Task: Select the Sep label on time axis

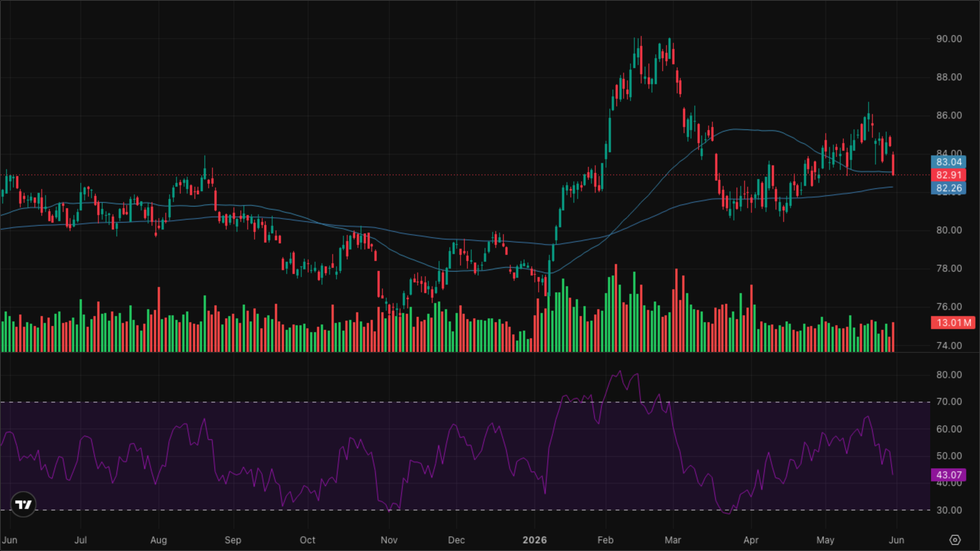Action: click(233, 540)
